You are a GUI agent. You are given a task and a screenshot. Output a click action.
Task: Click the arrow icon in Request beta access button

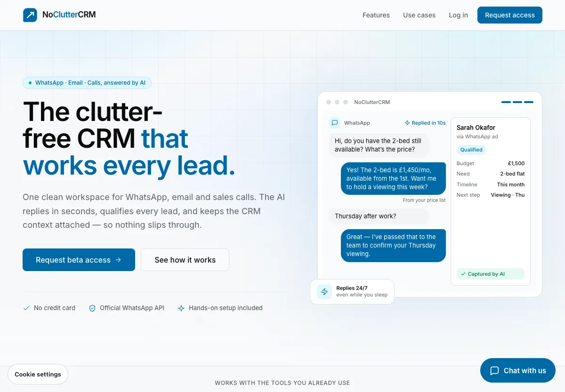click(118, 260)
